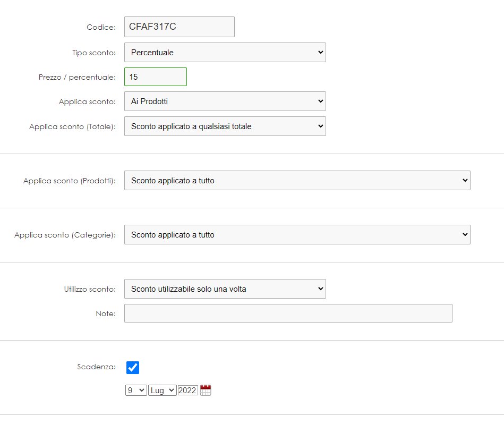
Task: Open the Tipo sconto Percentuale dropdown
Action: point(225,53)
